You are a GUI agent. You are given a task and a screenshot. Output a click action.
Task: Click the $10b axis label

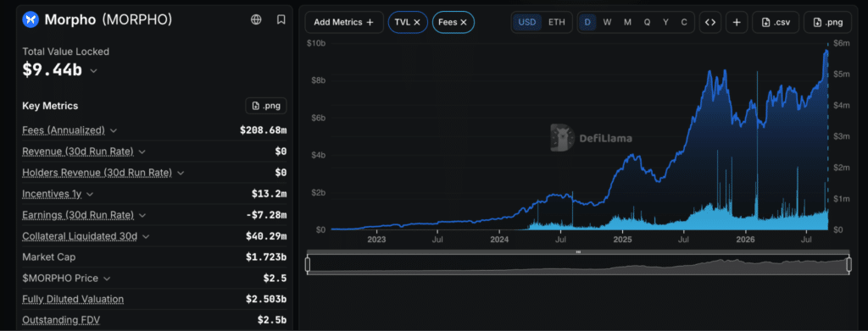click(x=316, y=43)
